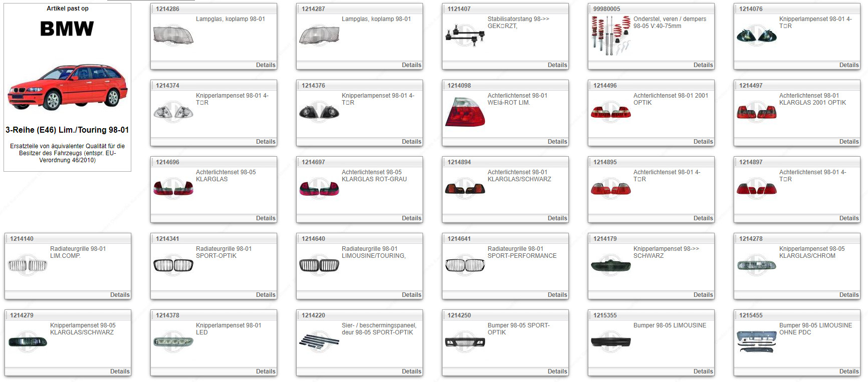Show Details for item 1214895

[x=703, y=218]
